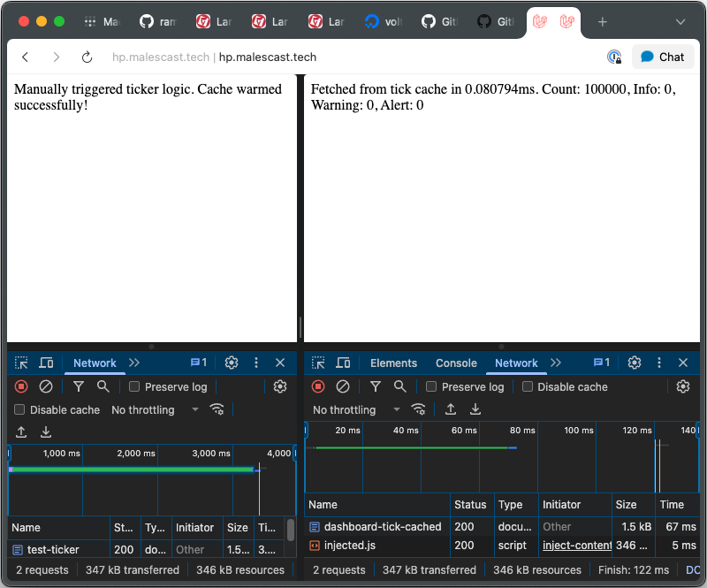
Task: Expand more tabs chevron in right DevTools
Action: (x=556, y=363)
